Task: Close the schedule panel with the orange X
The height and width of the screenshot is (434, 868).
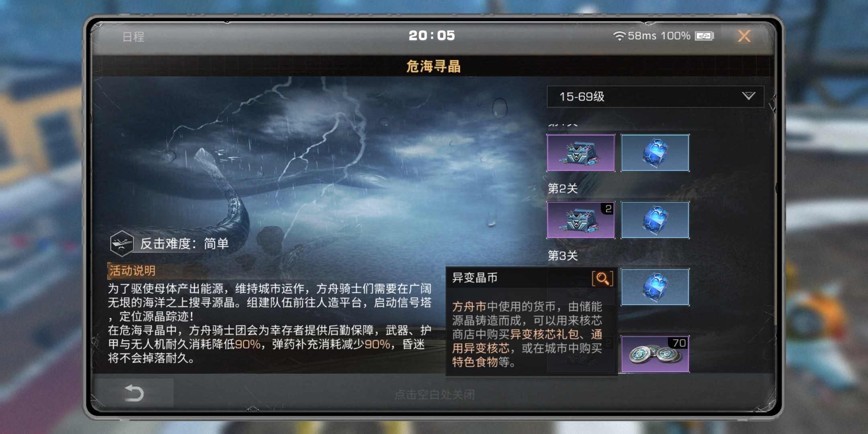Action: click(744, 36)
